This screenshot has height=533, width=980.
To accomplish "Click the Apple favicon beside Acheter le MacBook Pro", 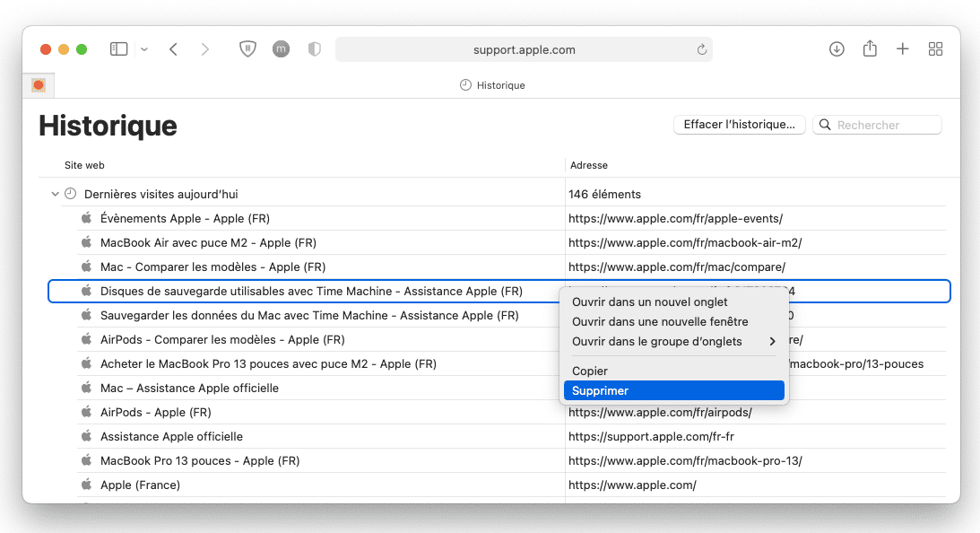I will pyautogui.click(x=86, y=363).
